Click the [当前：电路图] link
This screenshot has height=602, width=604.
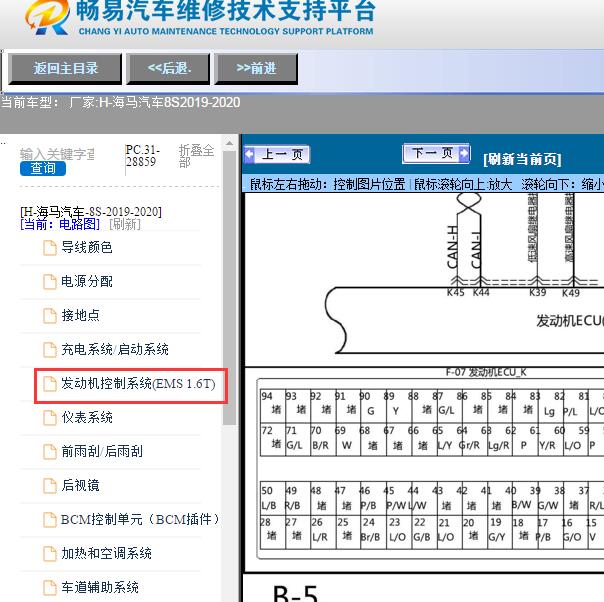coord(60,224)
